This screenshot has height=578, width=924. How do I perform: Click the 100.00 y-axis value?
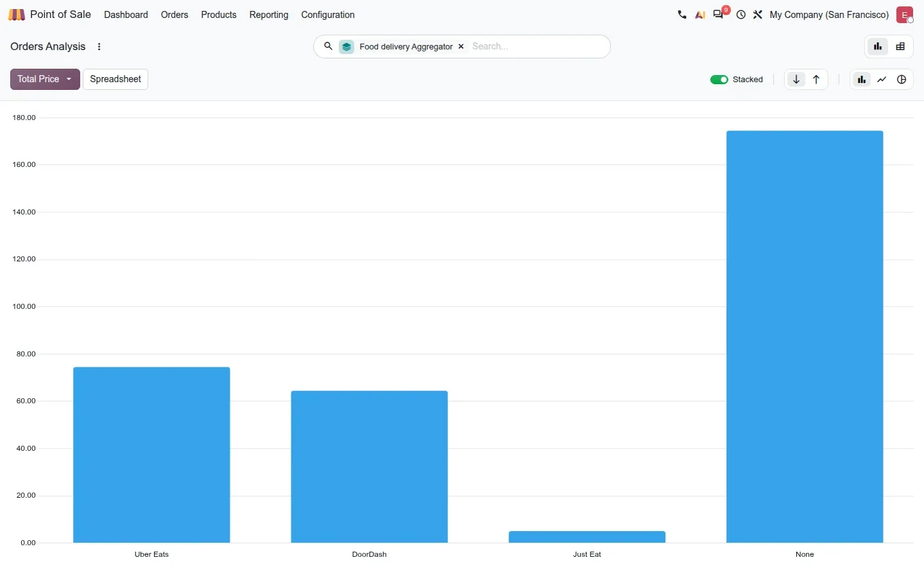(24, 306)
